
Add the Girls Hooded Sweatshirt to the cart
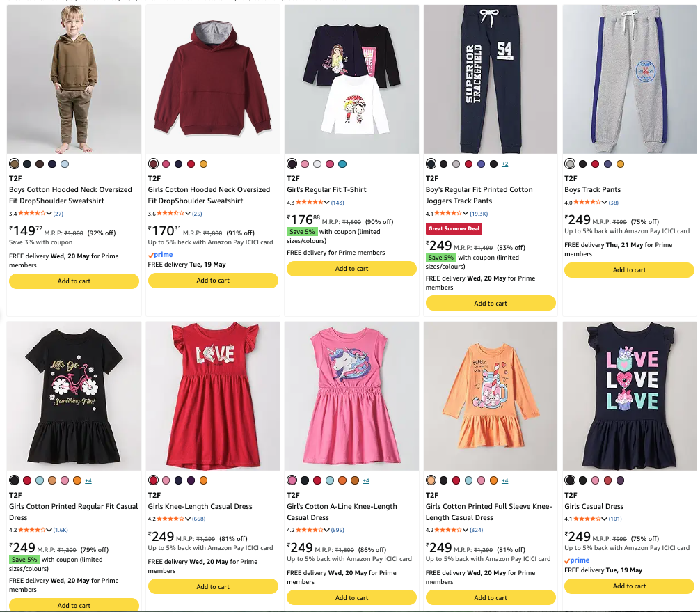[x=213, y=281]
